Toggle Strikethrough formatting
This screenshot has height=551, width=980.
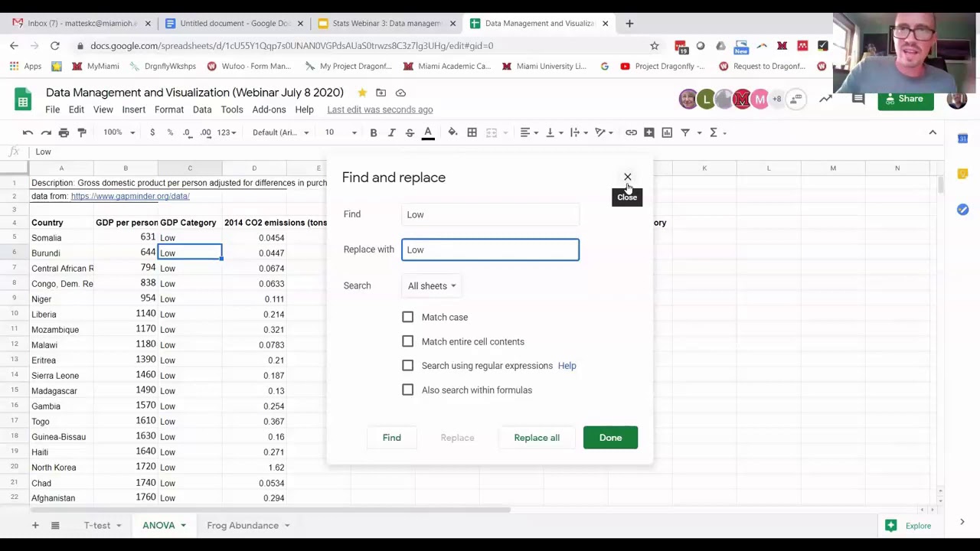pos(410,132)
